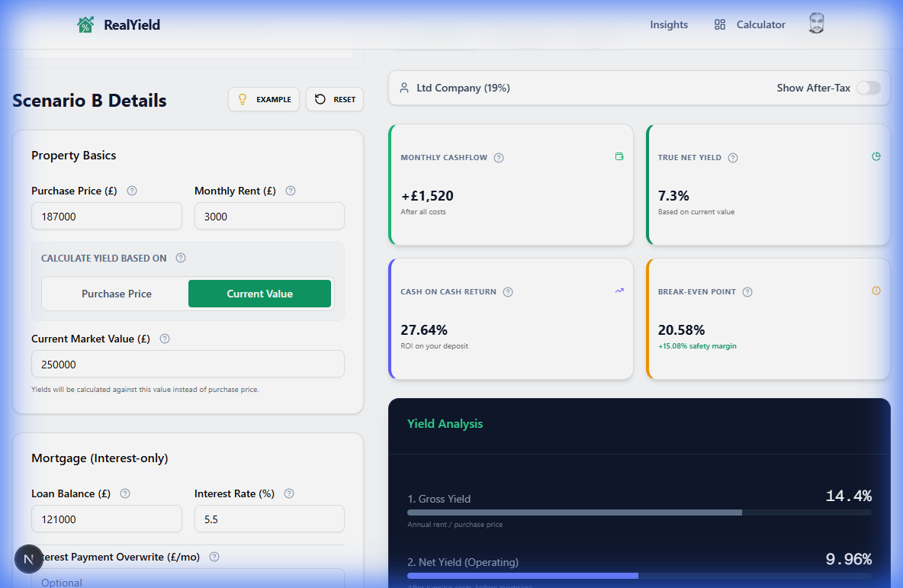Go to the Insights page
Viewport: 903px width, 588px height.
pyautogui.click(x=669, y=24)
